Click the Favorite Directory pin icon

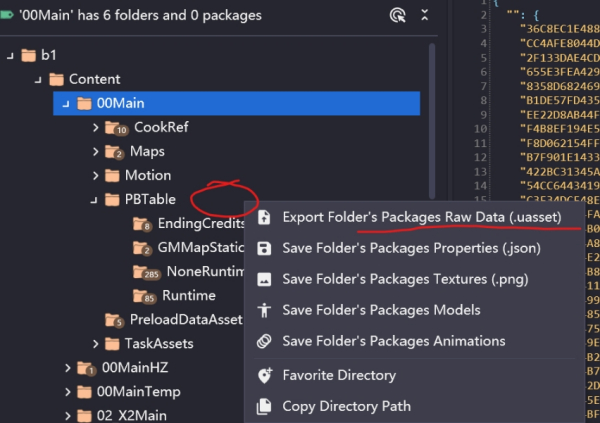click(264, 375)
